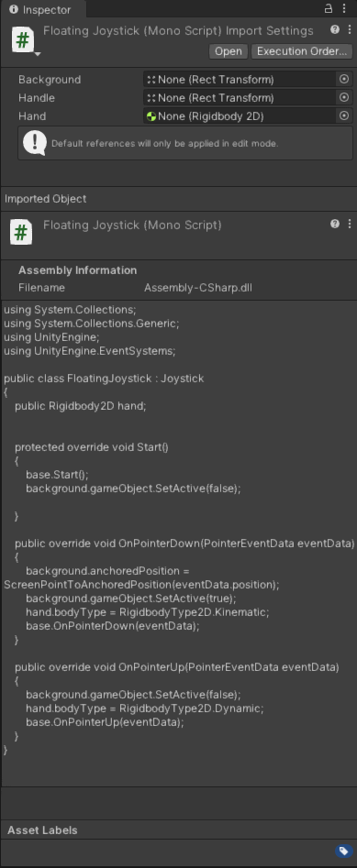Open the script in the editor
357x868 pixels.
tap(229, 51)
